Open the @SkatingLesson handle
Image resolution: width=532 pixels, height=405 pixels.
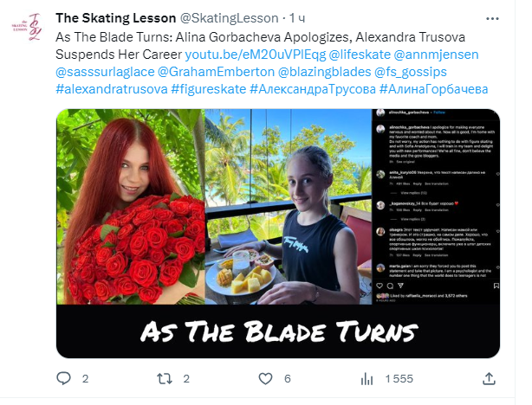229,18
